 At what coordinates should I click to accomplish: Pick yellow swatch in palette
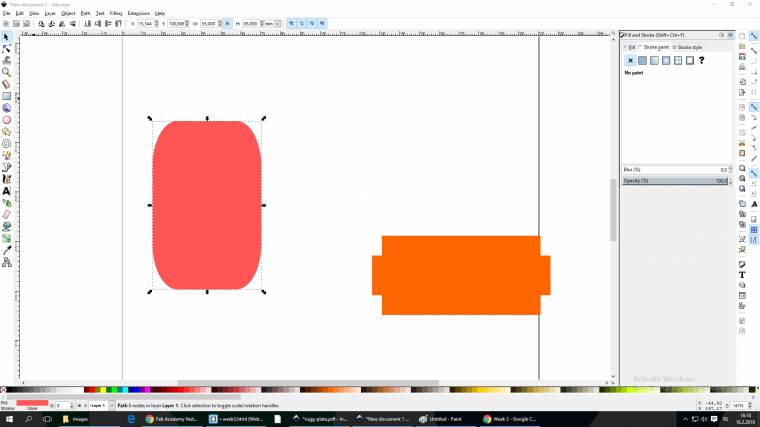103,390
